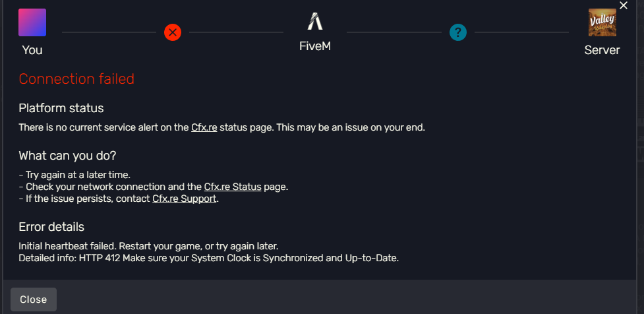Click the HTTP 412 detailed info line
644x314 pixels.
pyautogui.click(x=209, y=259)
